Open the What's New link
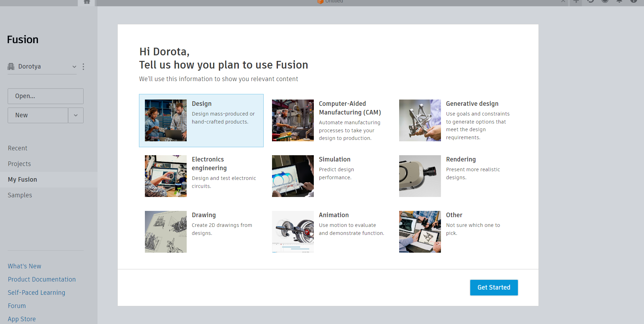 24,266
